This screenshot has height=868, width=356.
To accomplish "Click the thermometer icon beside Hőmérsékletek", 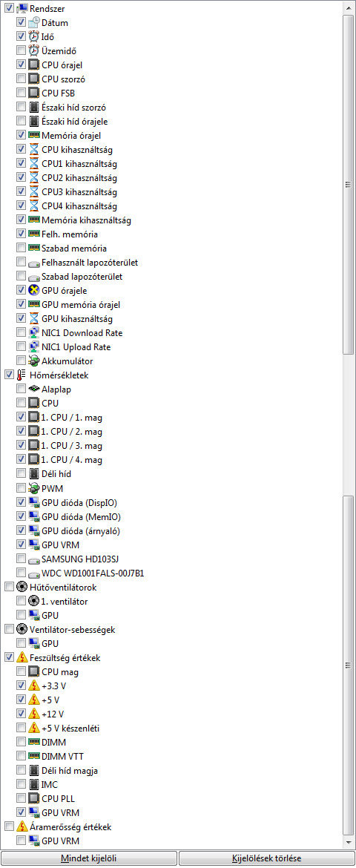I will [22, 375].
